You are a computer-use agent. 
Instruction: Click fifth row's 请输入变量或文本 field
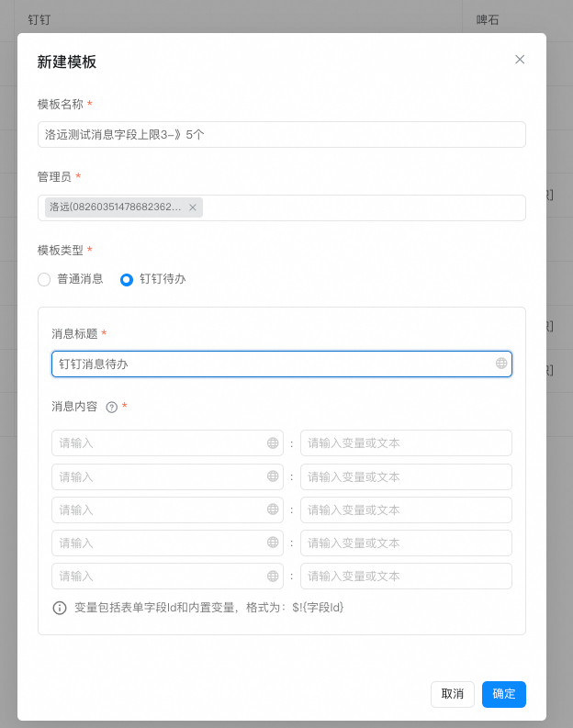click(x=406, y=576)
